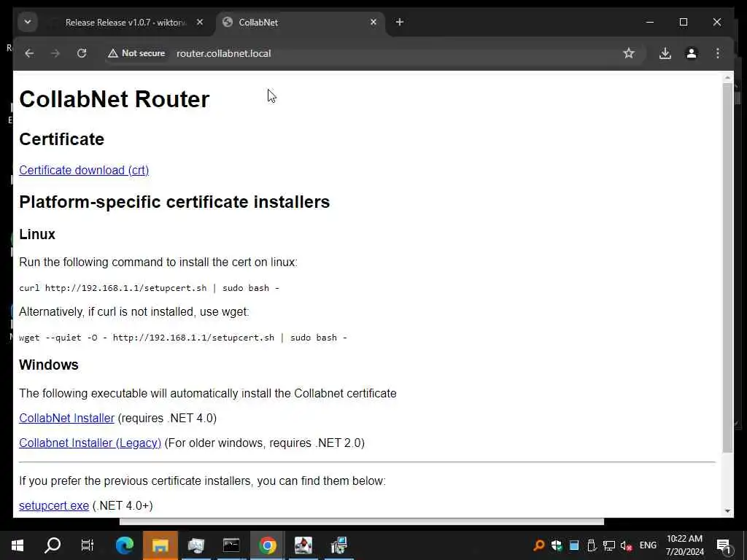This screenshot has width=747, height=560.
Task: Click the CollabNet Router heading
Action: pos(115,99)
